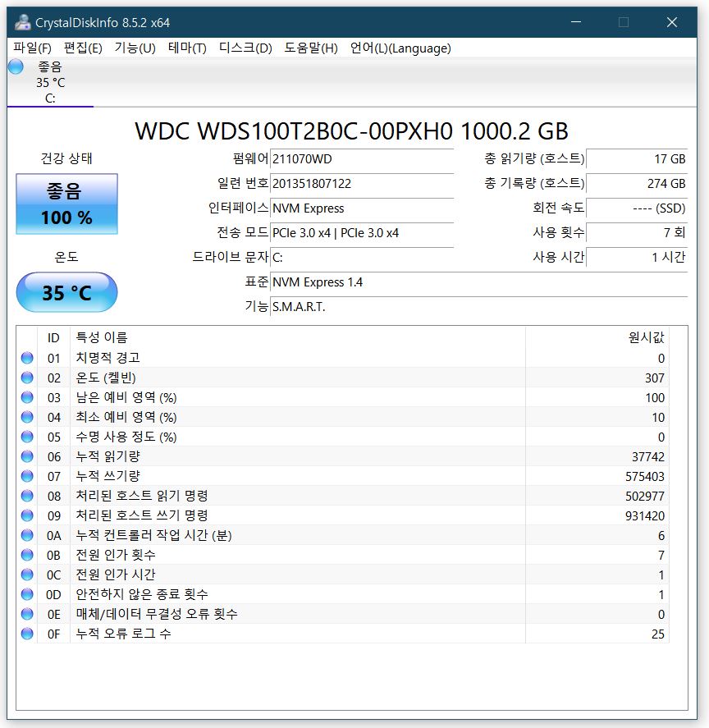
Task: Click the 35 °C temperature button
Action: tap(66, 292)
